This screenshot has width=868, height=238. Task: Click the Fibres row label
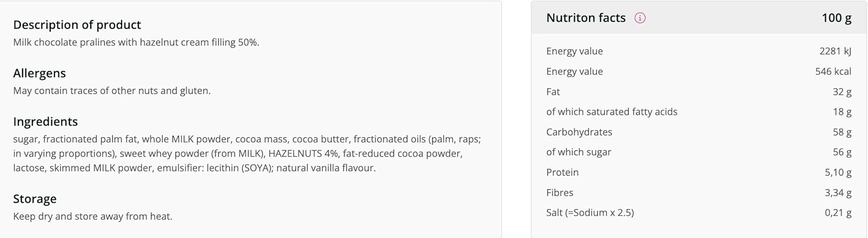560,193
